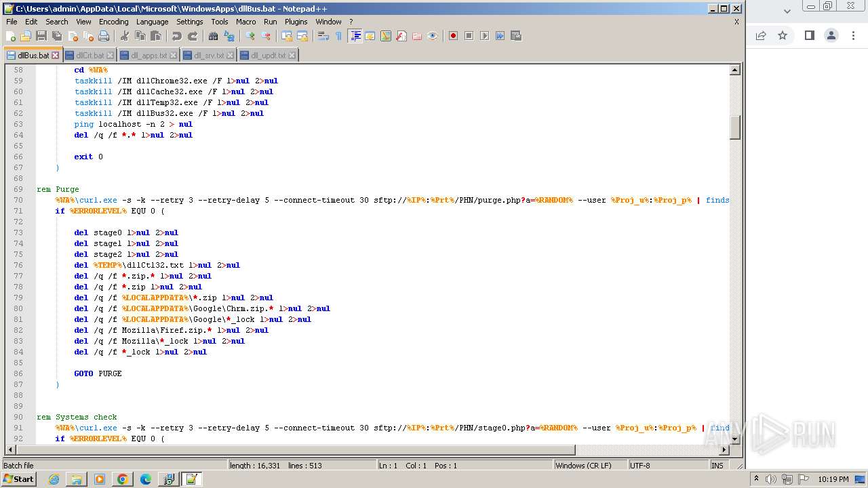Open Internet Explorer from the taskbar

[x=54, y=479]
